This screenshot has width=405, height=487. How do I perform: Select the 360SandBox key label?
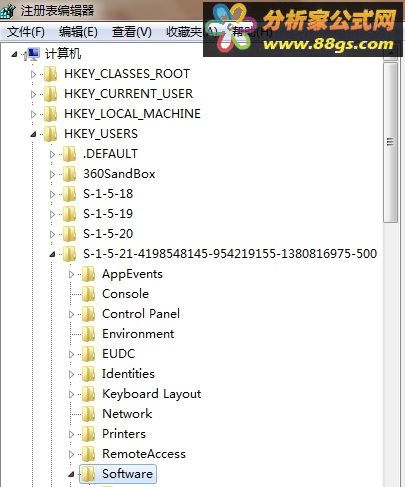pyautogui.click(x=119, y=174)
